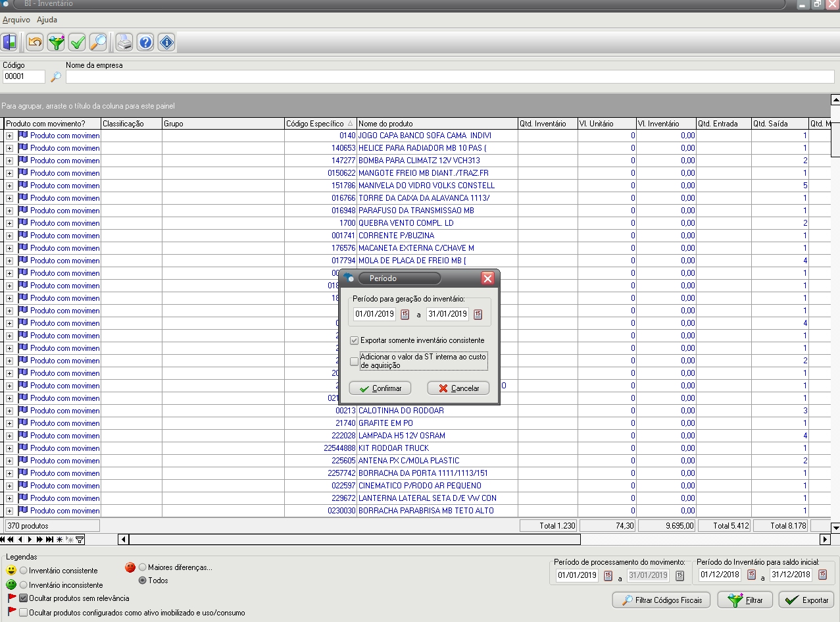840x622 pixels.
Task: Click the magnifier beside the Código field
Action: (x=55, y=77)
